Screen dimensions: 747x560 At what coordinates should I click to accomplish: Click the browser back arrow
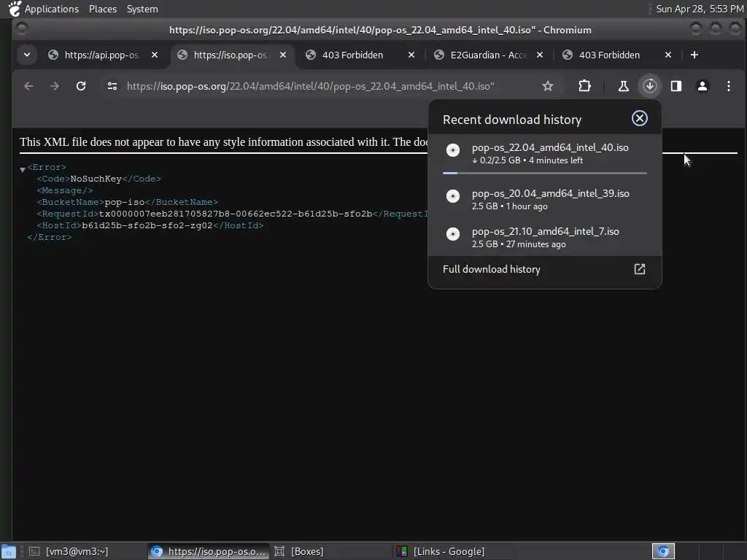click(28, 86)
